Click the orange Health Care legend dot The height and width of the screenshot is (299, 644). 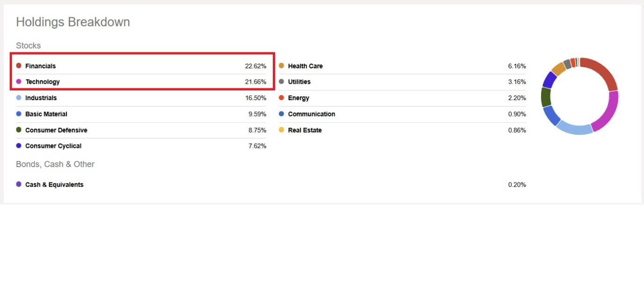281,66
